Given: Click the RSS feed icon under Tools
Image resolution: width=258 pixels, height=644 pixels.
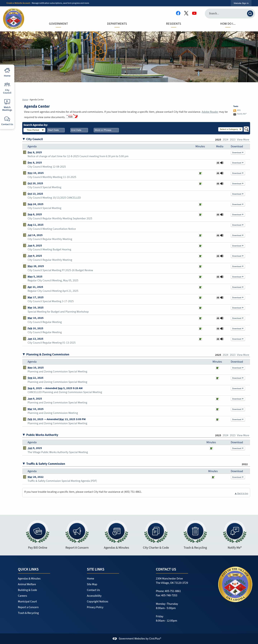Looking at the screenshot, I should coord(235,111).
